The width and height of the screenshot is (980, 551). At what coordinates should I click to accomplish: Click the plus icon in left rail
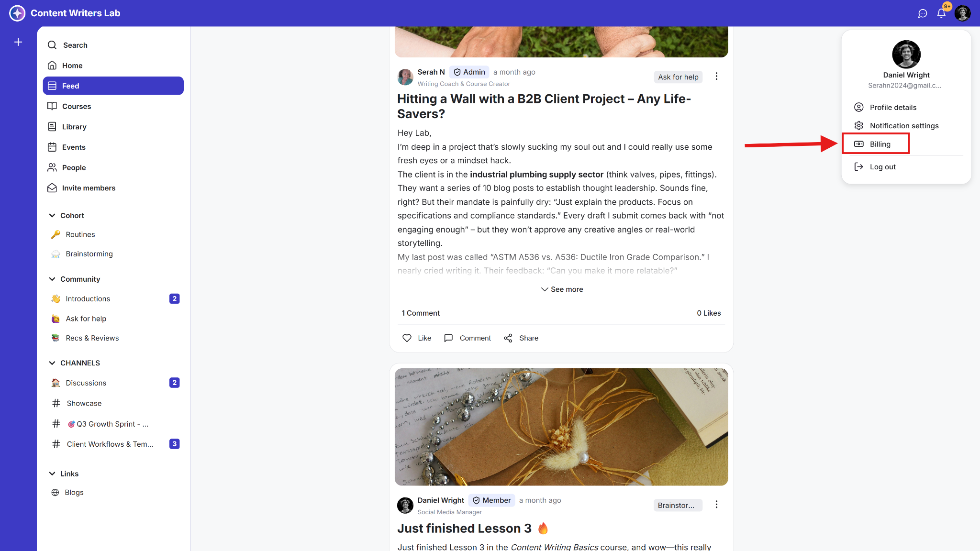tap(18, 42)
